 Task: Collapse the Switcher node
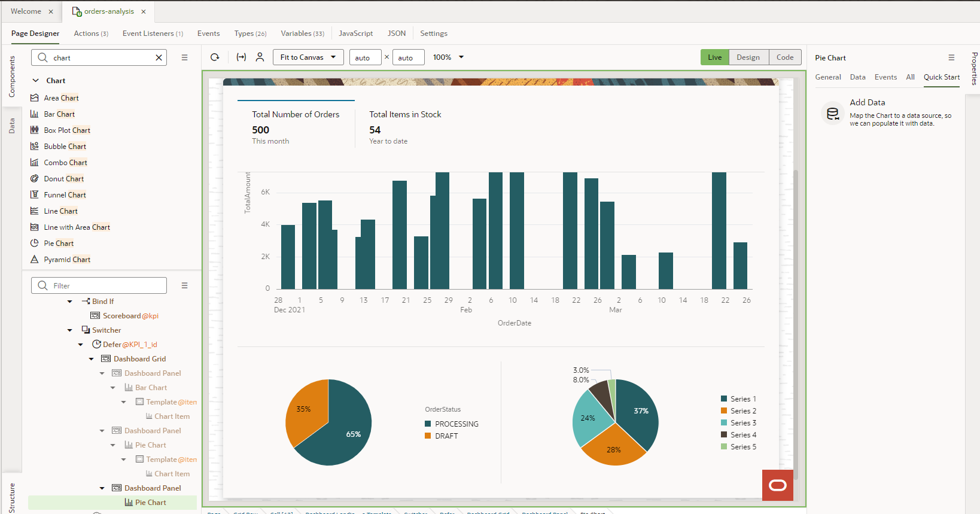click(70, 330)
